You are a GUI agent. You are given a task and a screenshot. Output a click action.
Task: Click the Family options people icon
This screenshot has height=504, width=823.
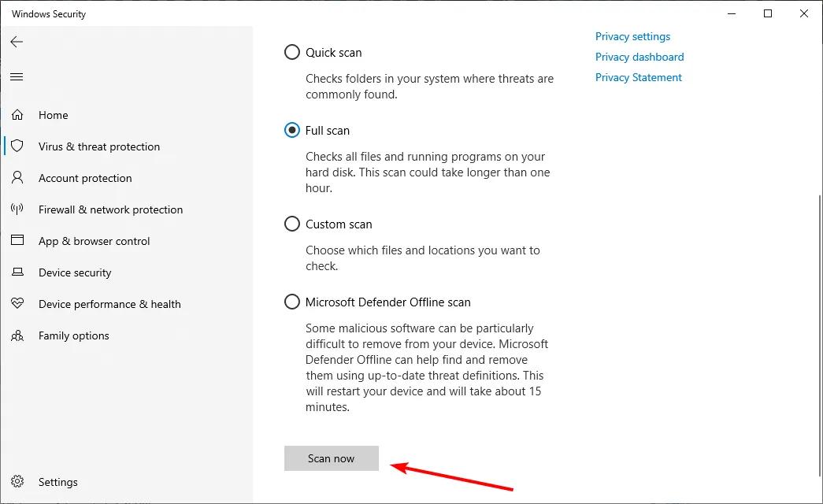17,335
